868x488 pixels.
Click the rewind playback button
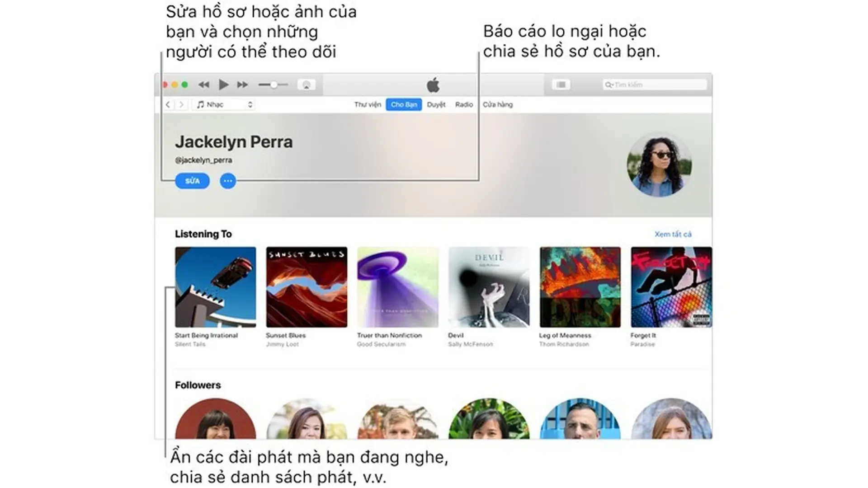click(204, 84)
